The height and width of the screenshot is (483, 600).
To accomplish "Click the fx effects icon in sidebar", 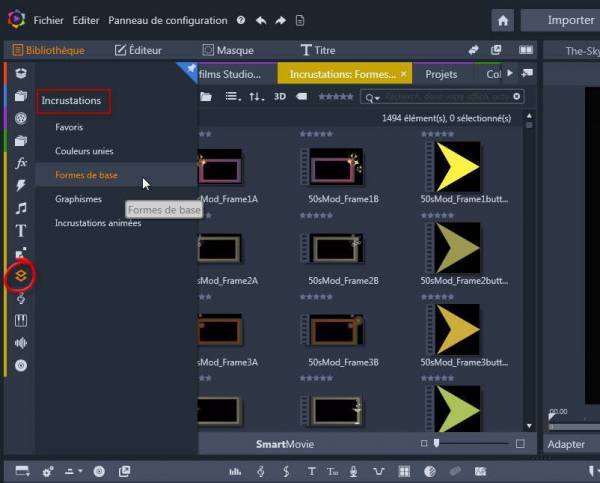I will [21, 162].
